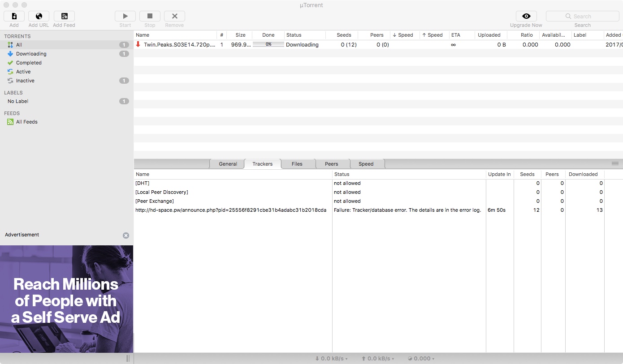
Task: Sort torrents by Name column header
Action: click(175, 35)
